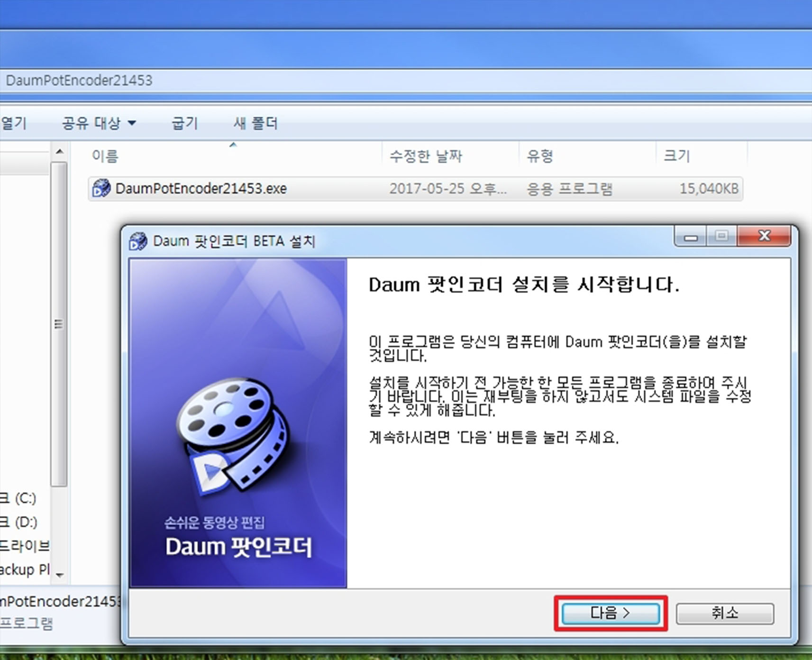Image resolution: width=812 pixels, height=660 pixels.
Task: Minimize the Daum 팟인코더 installer window
Action: point(691,236)
